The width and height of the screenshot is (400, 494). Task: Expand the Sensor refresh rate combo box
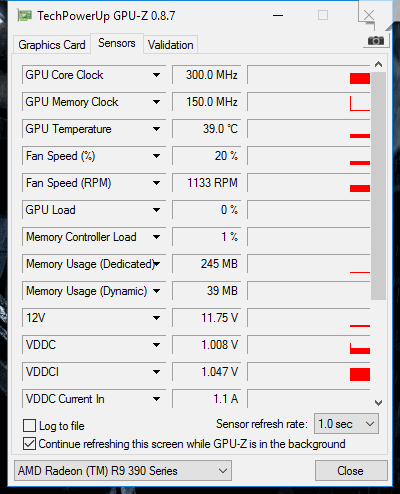click(x=346, y=424)
